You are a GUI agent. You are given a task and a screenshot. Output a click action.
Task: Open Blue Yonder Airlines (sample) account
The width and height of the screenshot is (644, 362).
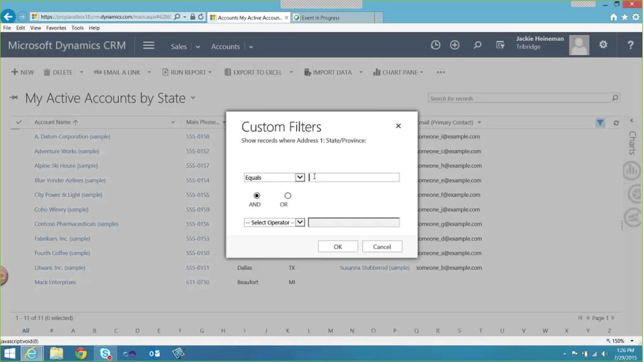click(x=70, y=180)
